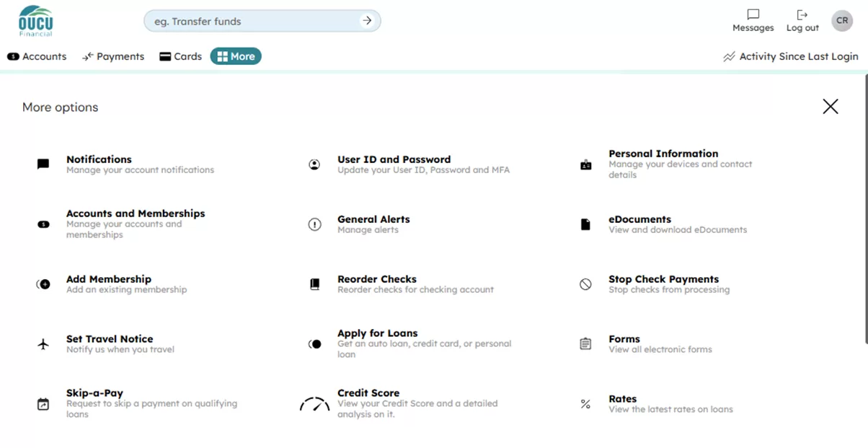Open the Cards navigation tab
The width and height of the screenshot is (868, 448).
(x=180, y=56)
